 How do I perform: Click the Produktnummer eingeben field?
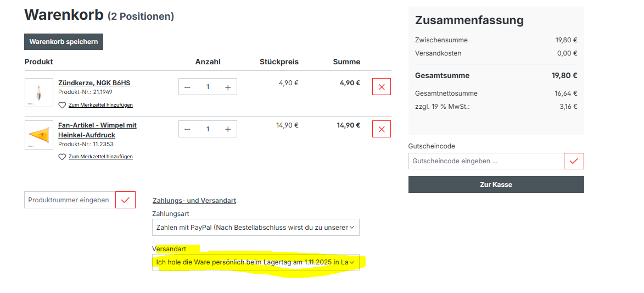pyautogui.click(x=69, y=200)
